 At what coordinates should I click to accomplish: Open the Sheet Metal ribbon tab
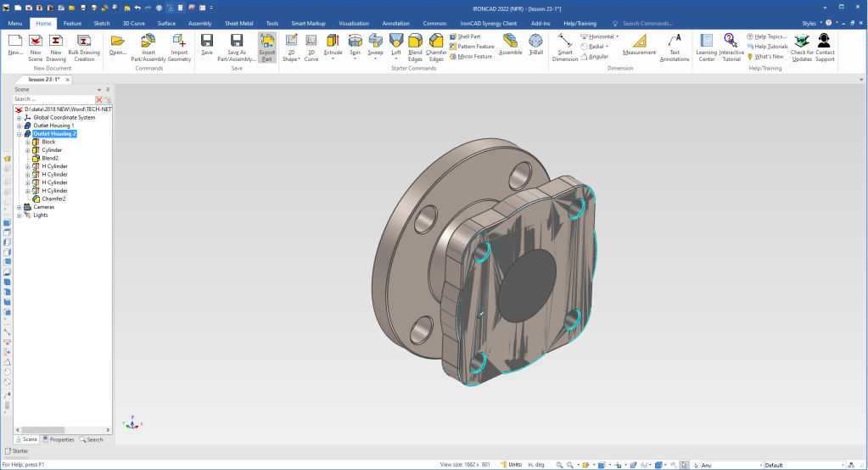238,24
